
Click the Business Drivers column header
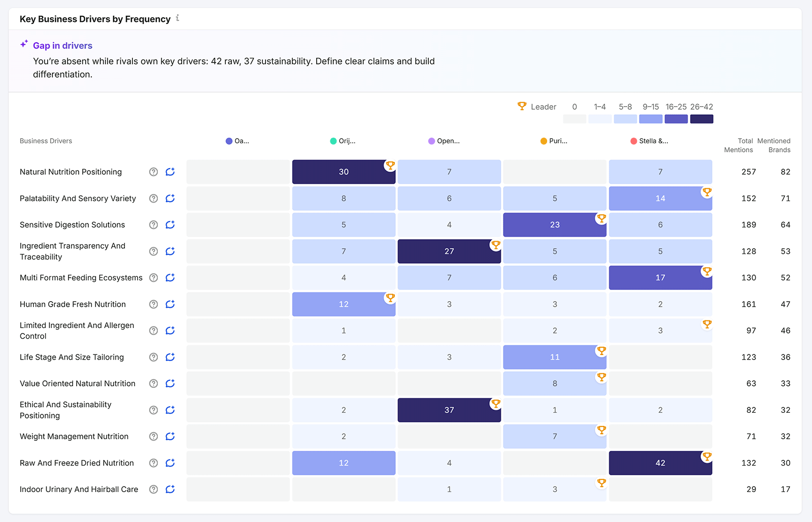[x=46, y=141]
